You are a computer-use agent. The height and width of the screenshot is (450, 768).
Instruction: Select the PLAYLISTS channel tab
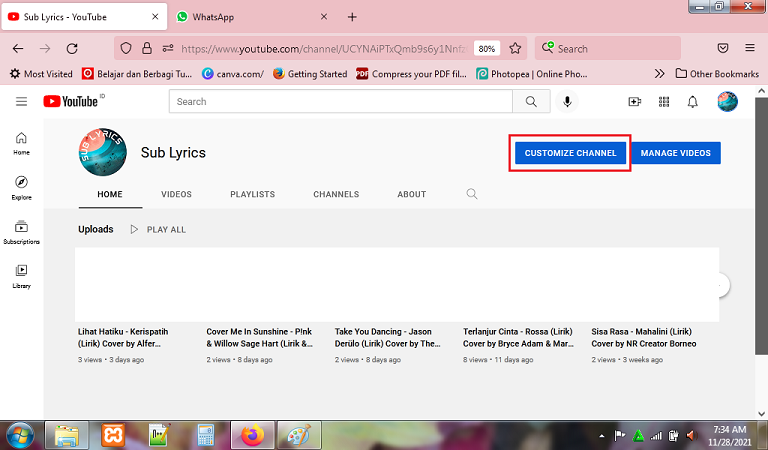point(252,194)
